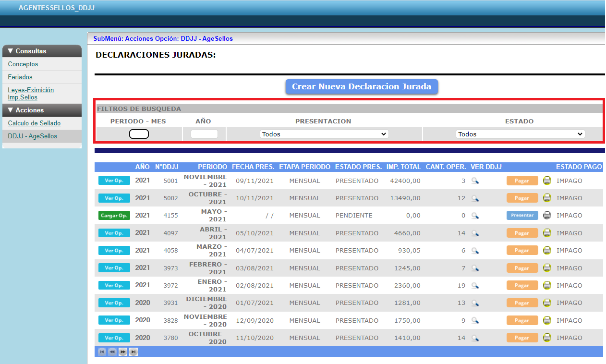This screenshot has width=606, height=364.
Task: Print DDJJ 3931 with printer icon
Action: tap(547, 303)
